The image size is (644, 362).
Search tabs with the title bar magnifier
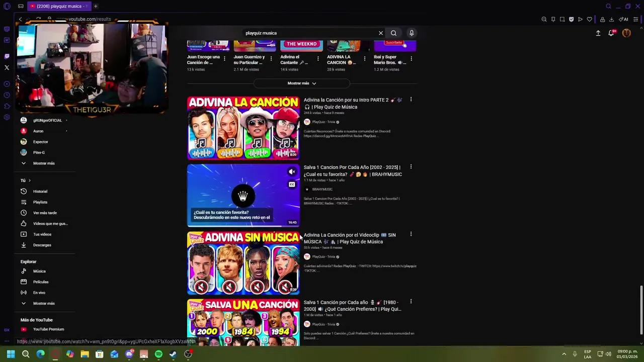click(x=608, y=6)
